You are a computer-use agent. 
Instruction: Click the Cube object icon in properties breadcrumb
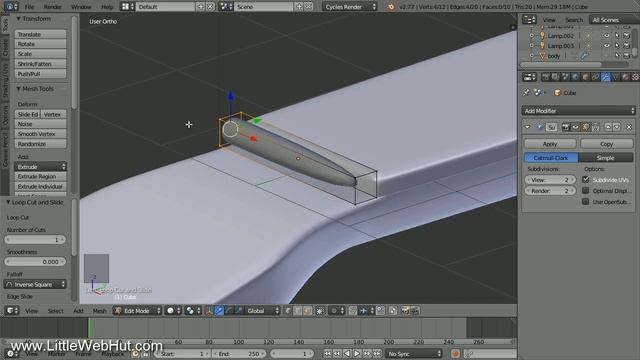(557, 93)
